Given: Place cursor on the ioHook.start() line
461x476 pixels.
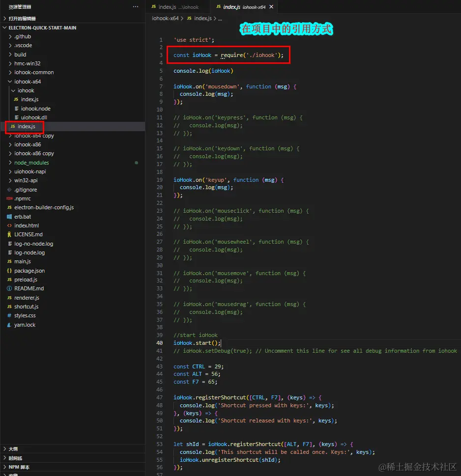Looking at the screenshot, I should coord(197,343).
